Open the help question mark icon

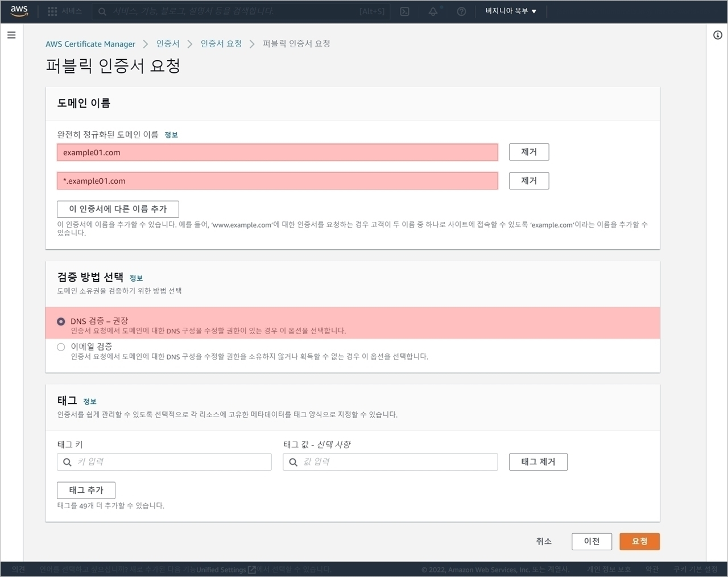[x=461, y=11]
